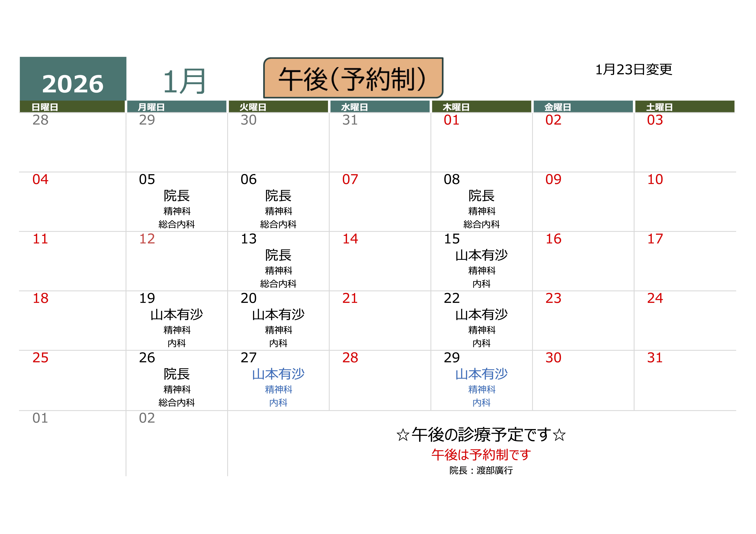
Task: Click the 2026 year header box
Action: 73,79
